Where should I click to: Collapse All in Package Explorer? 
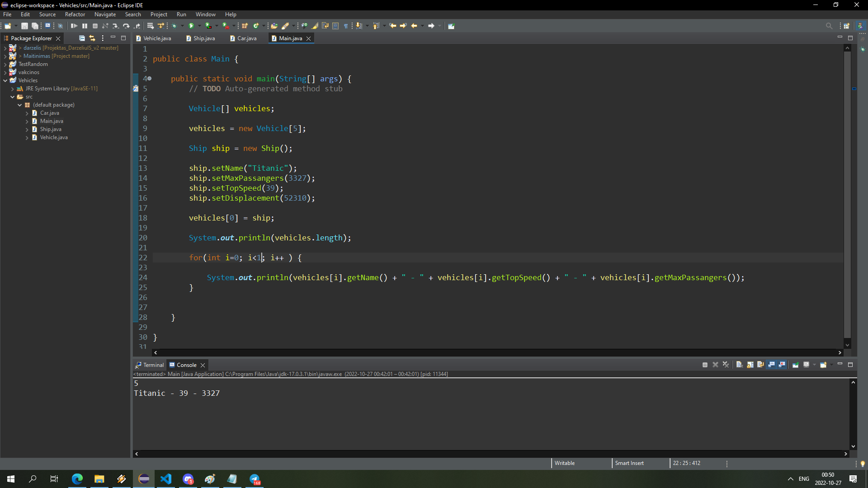click(x=82, y=38)
